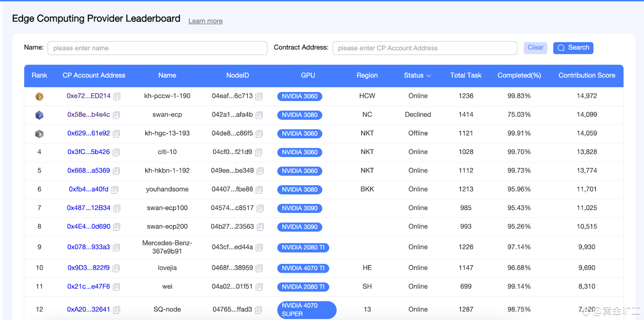The width and height of the screenshot is (644, 320).
Task: Copy NodeID 0468f...38959 via copy icon
Action: pyautogui.click(x=259, y=268)
